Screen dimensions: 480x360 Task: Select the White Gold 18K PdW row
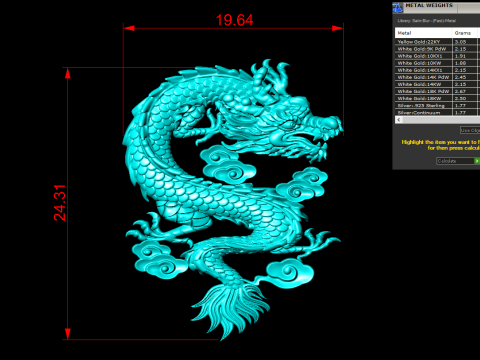437,91
